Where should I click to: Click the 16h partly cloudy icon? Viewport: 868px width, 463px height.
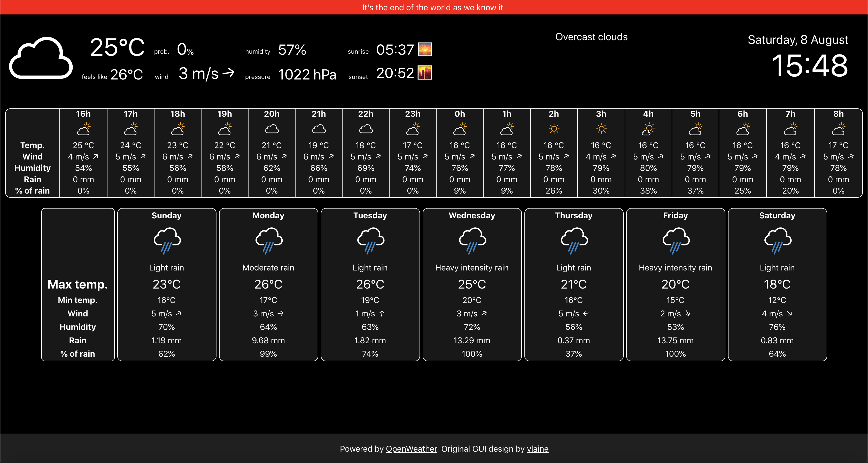tap(83, 129)
